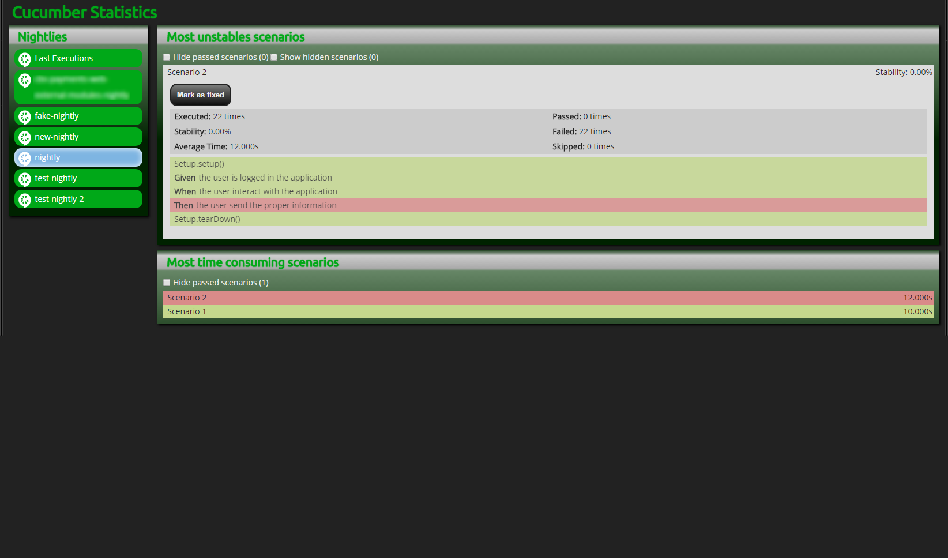
Task: Click the cucumber icon next to fake-nightly
Action: [x=25, y=116]
